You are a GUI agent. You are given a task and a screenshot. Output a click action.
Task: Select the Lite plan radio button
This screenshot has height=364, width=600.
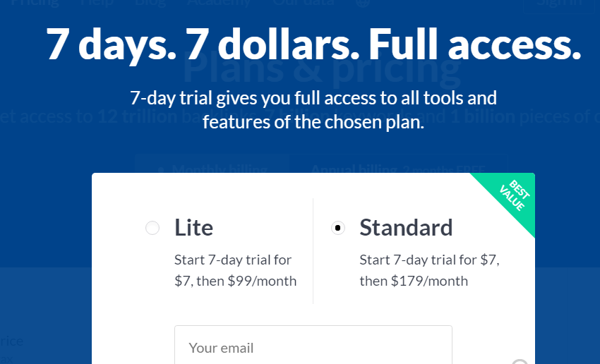point(152,228)
